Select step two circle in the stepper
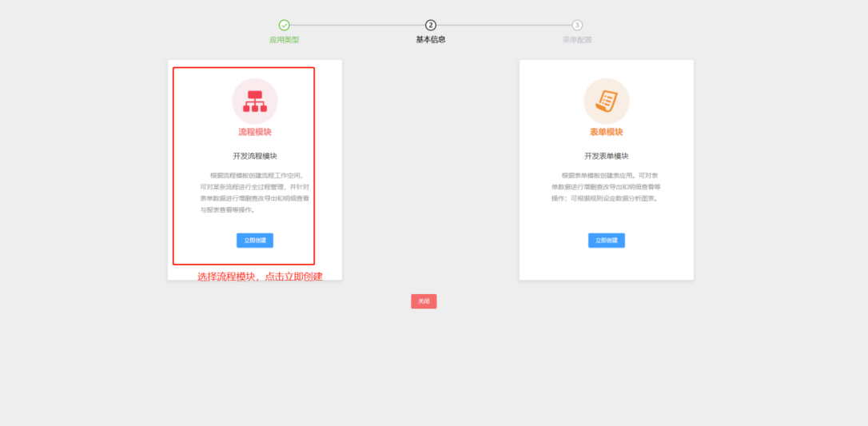868x426 pixels. pos(431,25)
